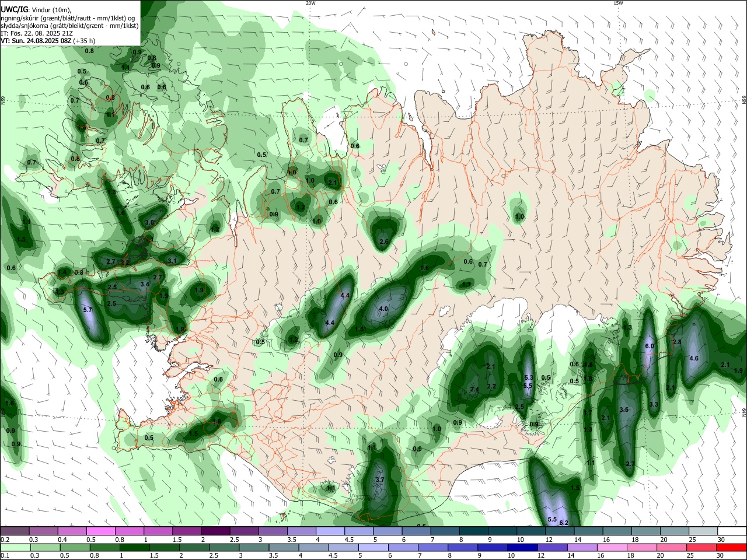Click the 5.7 precipitation value on the map

88,310
